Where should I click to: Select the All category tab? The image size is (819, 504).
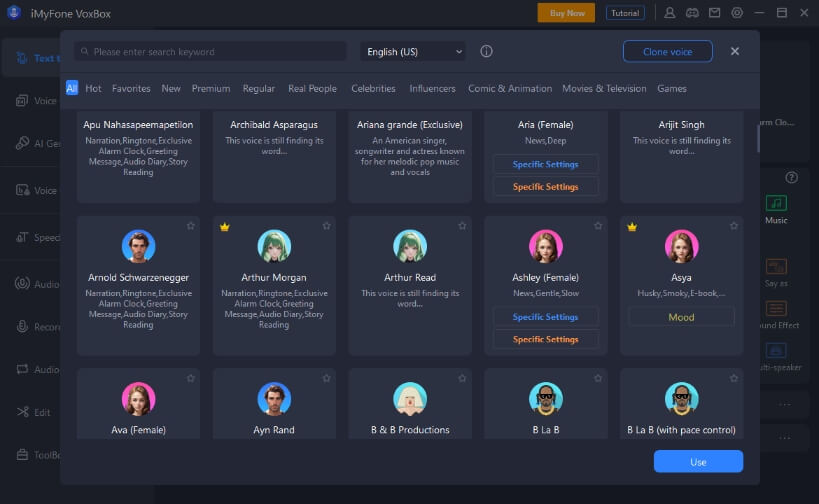coord(72,88)
